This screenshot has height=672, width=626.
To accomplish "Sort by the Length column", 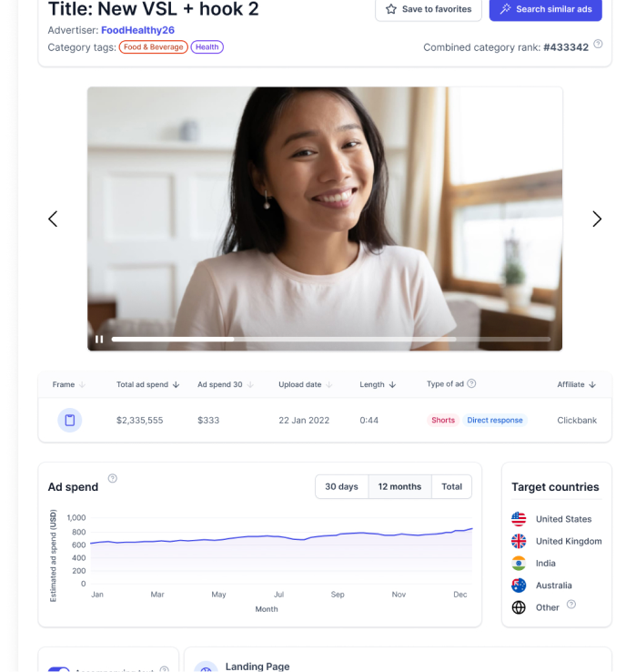I will point(378,385).
